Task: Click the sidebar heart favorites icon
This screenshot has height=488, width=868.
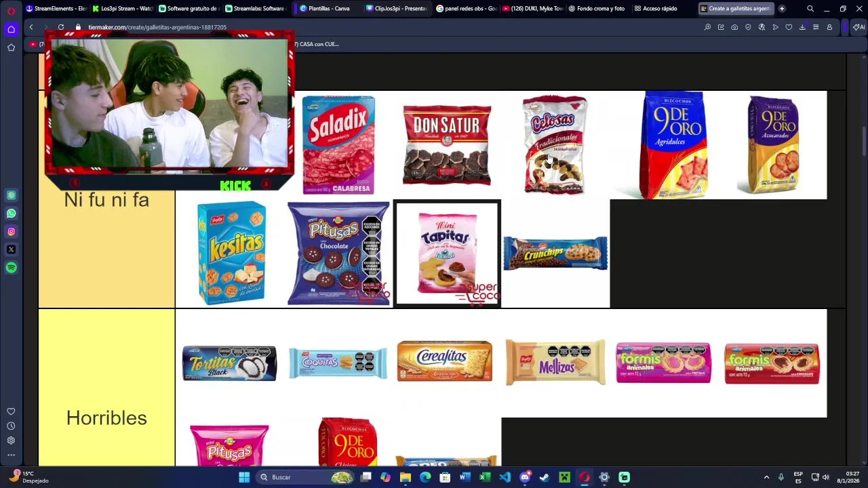Action: coord(11,411)
